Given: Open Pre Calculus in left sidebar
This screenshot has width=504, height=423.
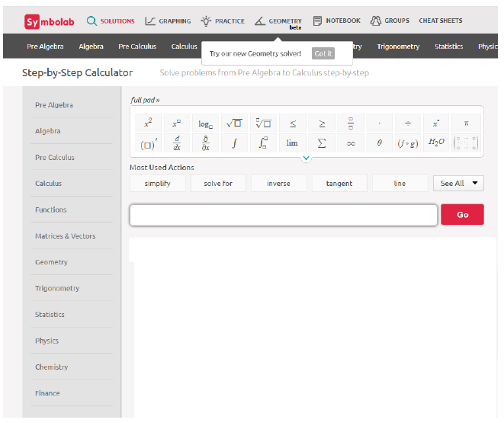Looking at the screenshot, I should tap(55, 157).
